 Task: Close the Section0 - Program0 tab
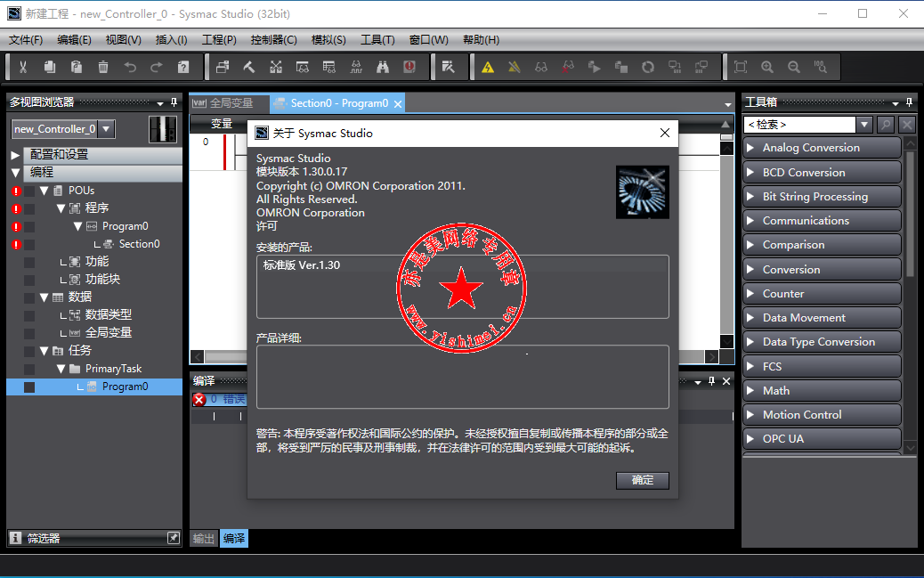click(398, 104)
